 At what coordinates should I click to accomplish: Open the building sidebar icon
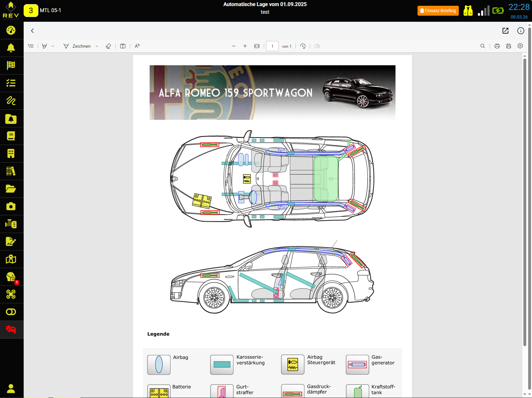(x=11, y=154)
